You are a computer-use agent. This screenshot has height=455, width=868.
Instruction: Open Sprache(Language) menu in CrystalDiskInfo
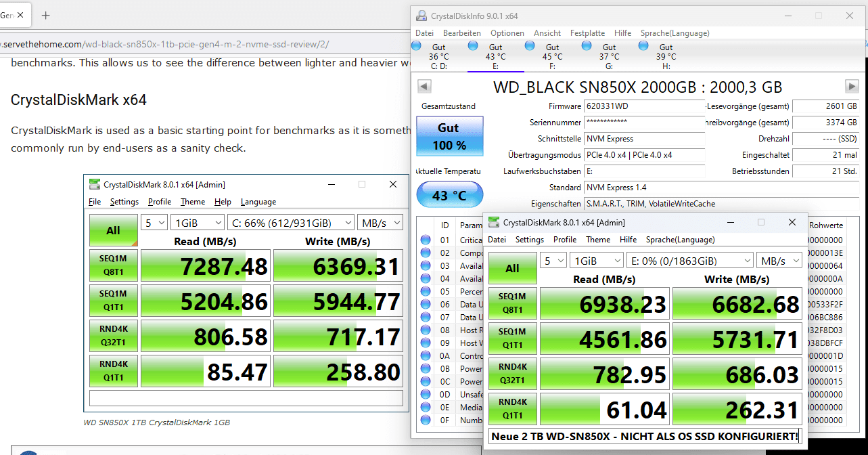[x=675, y=33]
